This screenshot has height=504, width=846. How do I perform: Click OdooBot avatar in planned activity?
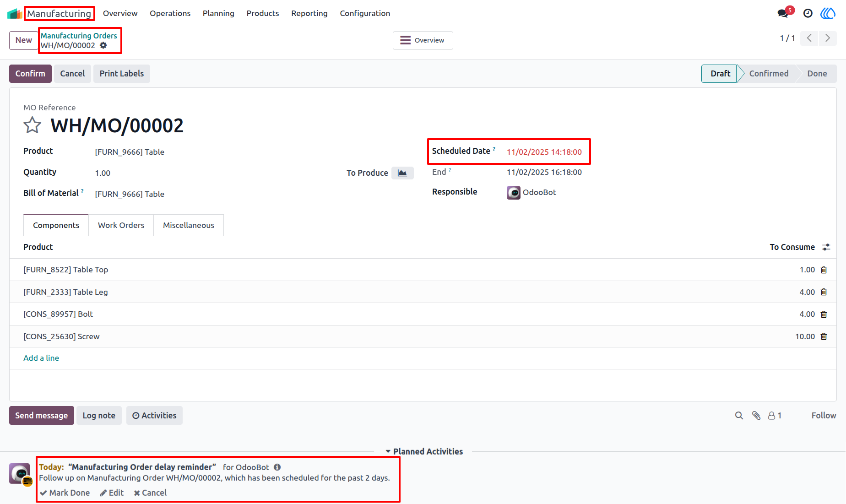(20, 473)
